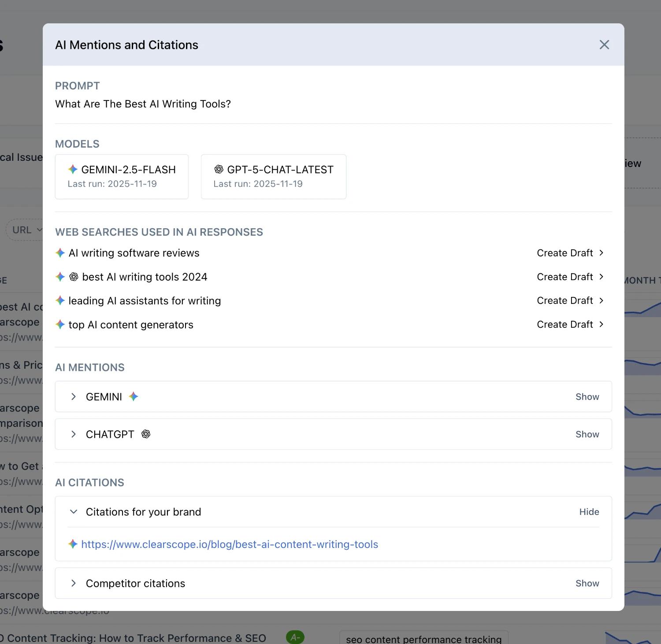The height and width of the screenshot is (644, 661).
Task: Click the A- grade badge in background page
Action: click(x=295, y=637)
